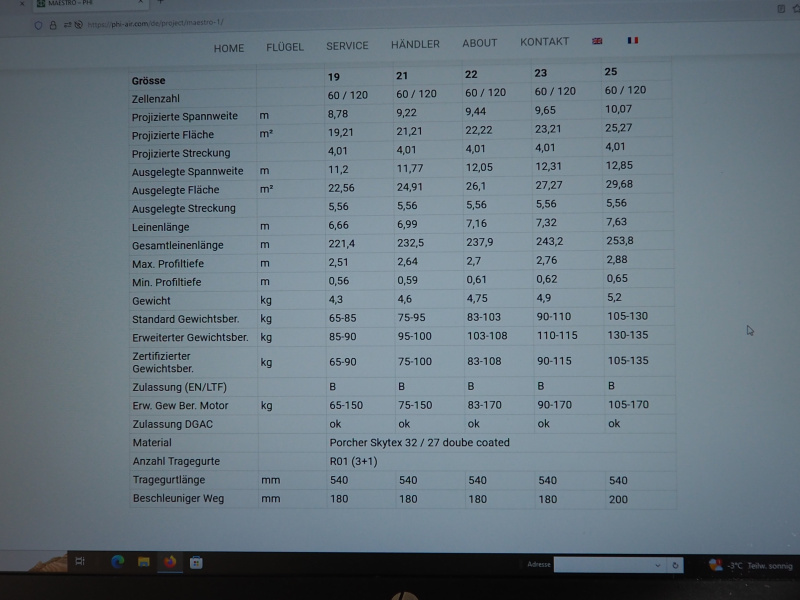Open the KONTAKT menu item
This screenshot has width=800, height=600.
[x=544, y=42]
